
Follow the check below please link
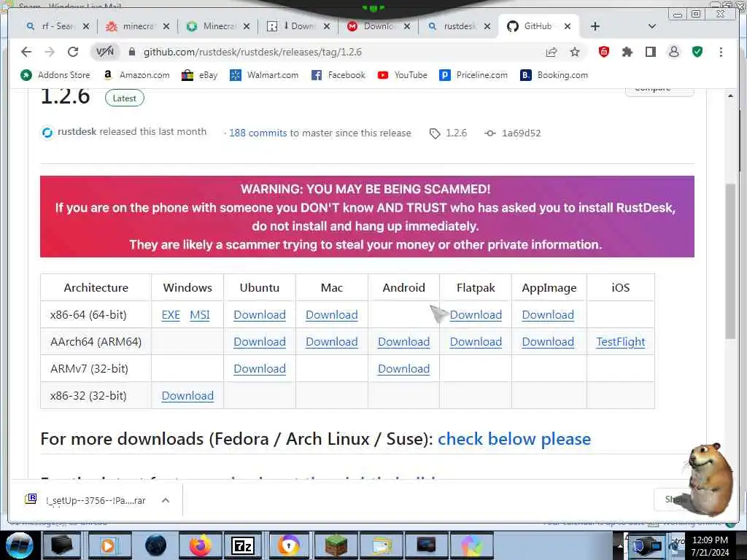coord(514,438)
